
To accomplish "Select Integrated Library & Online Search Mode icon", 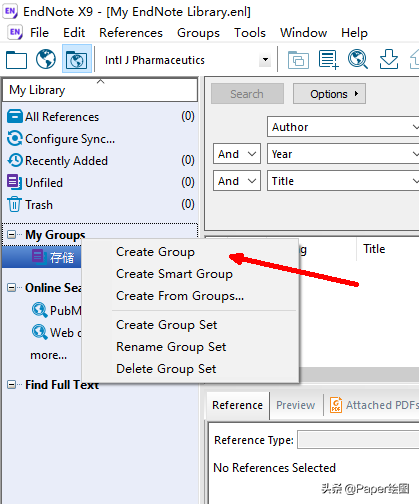I will coord(77,59).
